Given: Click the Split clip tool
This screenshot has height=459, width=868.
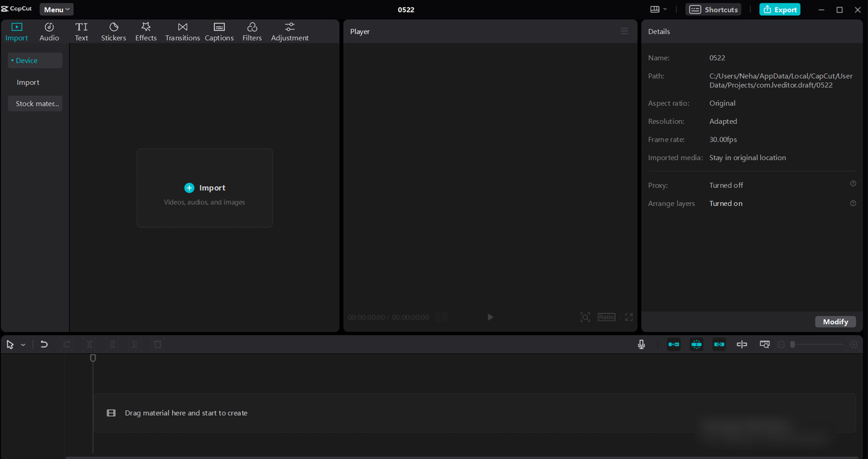Looking at the screenshot, I should pyautogui.click(x=90, y=344).
